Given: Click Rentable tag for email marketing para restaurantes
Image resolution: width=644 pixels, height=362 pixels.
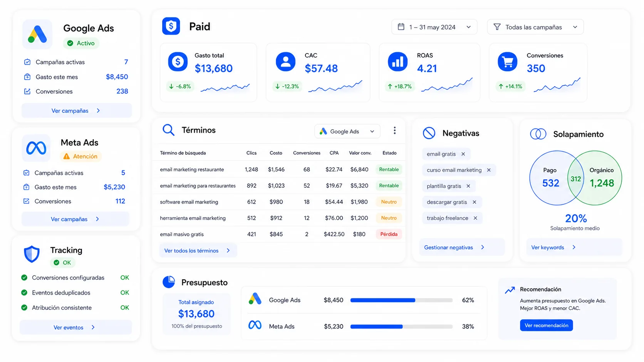Looking at the screenshot, I should 389,186.
